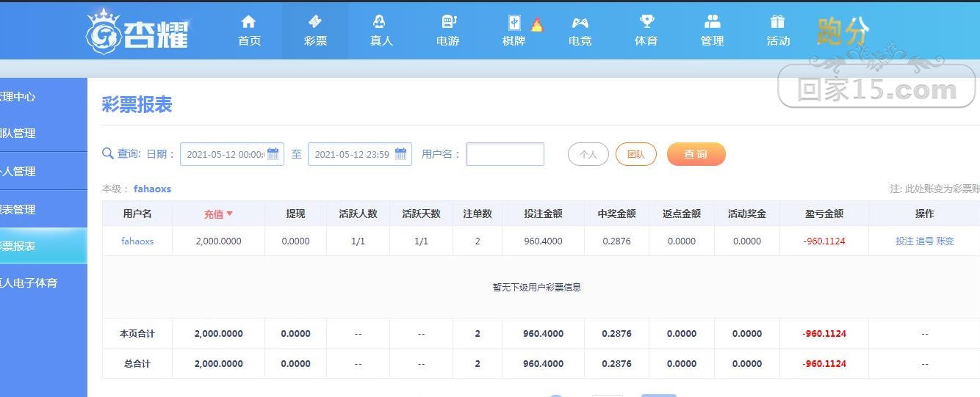The height and width of the screenshot is (397, 980).
Task: Open the 活动 gift box icon
Action: tap(777, 21)
